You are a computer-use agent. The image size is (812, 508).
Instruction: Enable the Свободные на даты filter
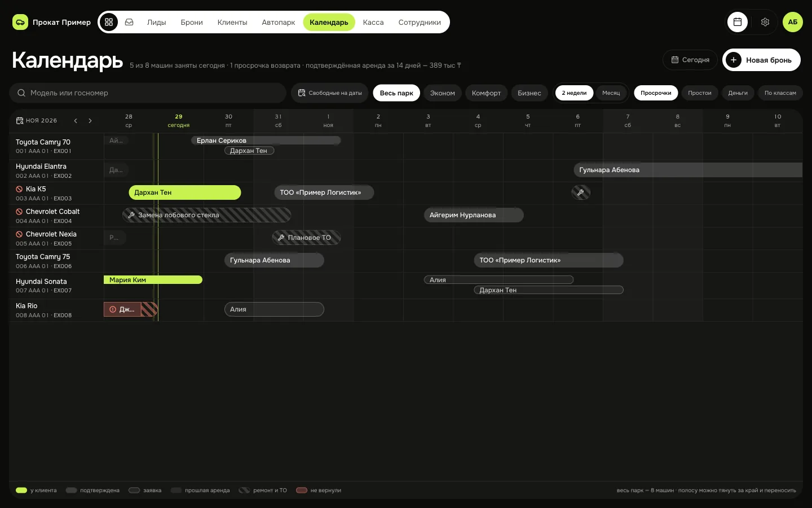coord(330,93)
